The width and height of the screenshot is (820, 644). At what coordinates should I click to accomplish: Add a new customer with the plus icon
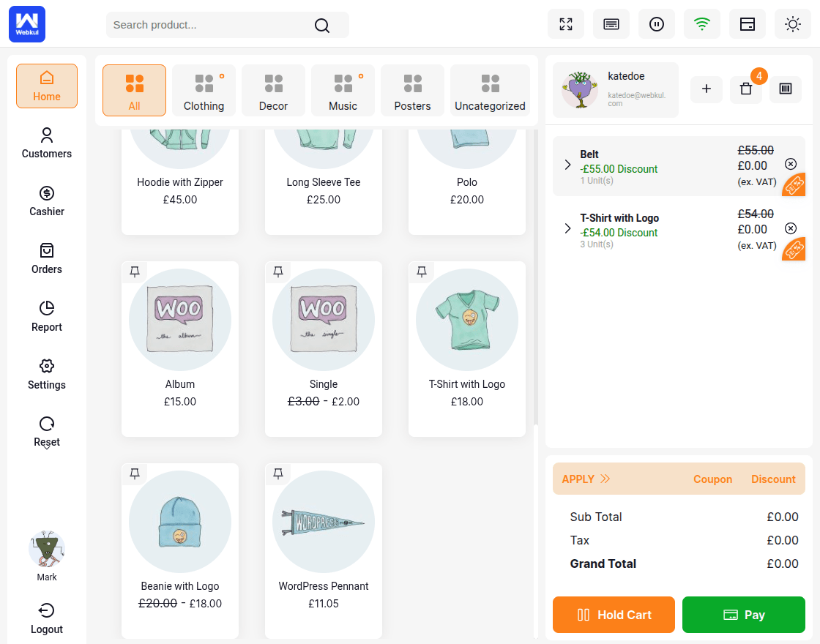tap(706, 89)
